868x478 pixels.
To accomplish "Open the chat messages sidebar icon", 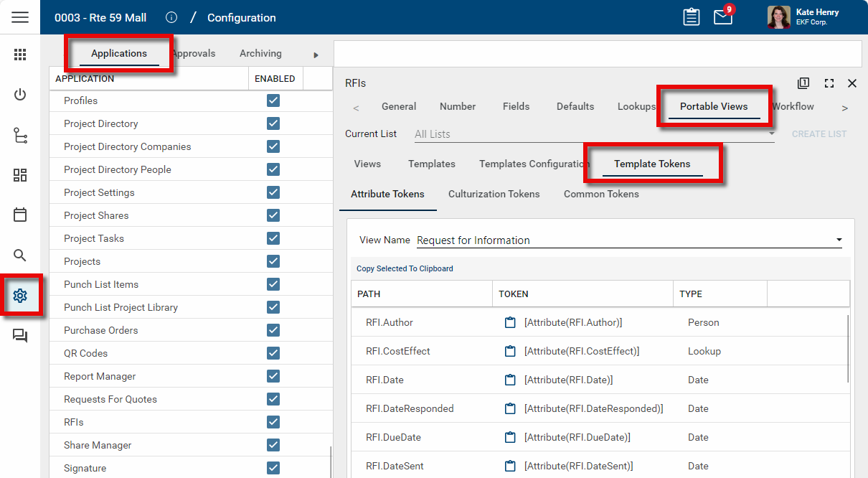I will click(20, 336).
